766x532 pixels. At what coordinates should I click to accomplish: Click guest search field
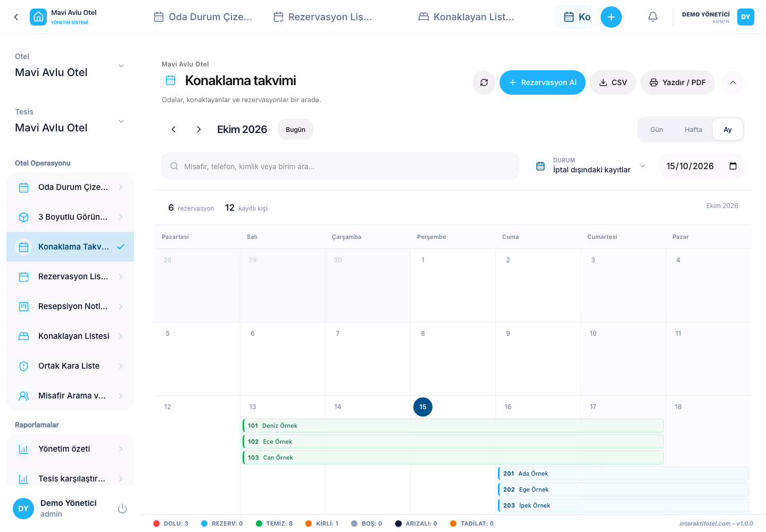pos(340,166)
